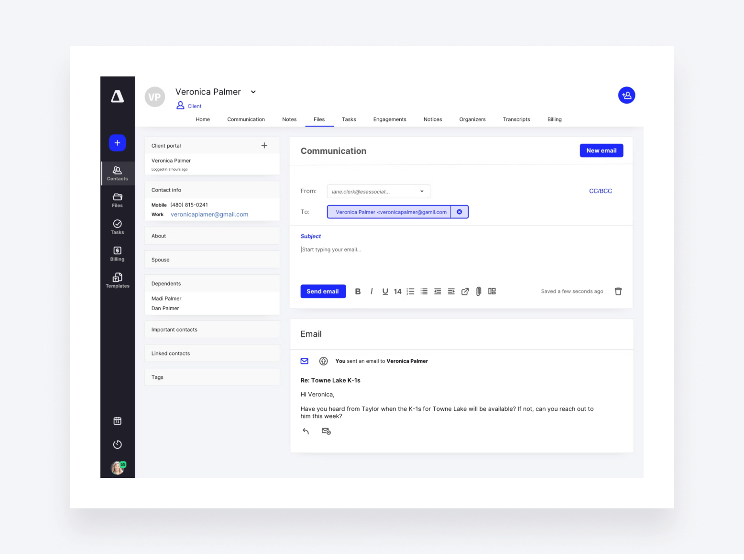Insert a bulleted list
This screenshot has width=744, height=560.
tap(424, 291)
